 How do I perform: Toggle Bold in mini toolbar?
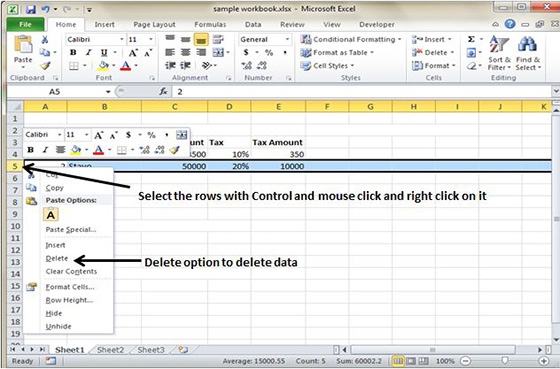point(31,150)
